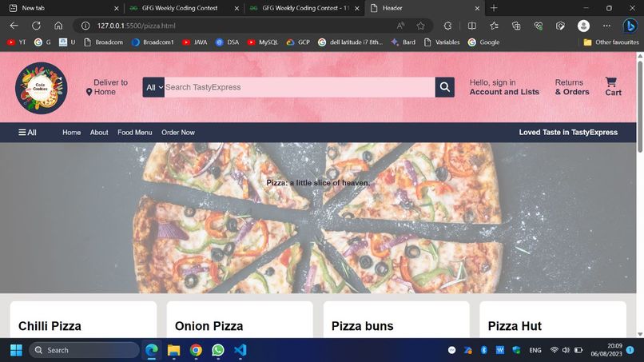Open Bing chat sidebar icon

tap(630, 26)
